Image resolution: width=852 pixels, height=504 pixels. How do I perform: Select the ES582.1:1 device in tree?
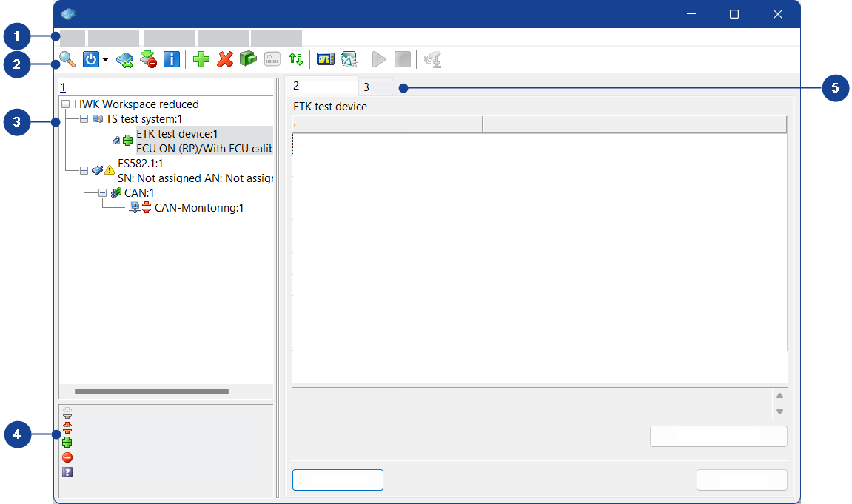(x=141, y=164)
